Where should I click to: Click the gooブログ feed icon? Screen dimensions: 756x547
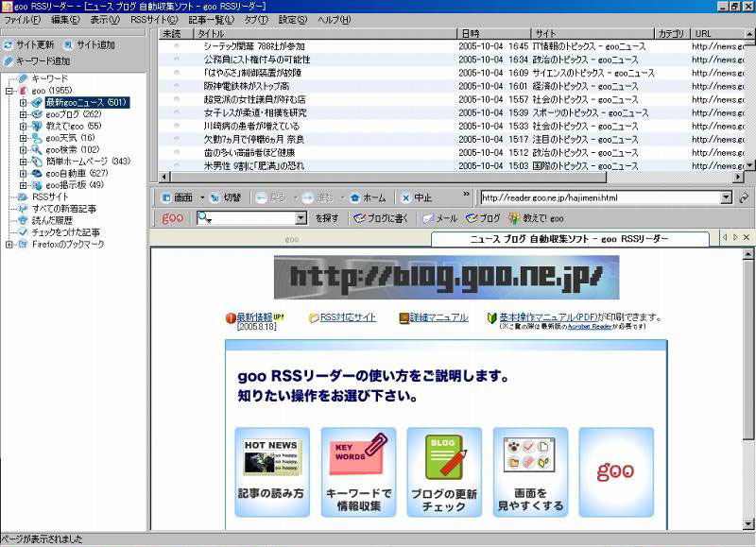pos(37,114)
